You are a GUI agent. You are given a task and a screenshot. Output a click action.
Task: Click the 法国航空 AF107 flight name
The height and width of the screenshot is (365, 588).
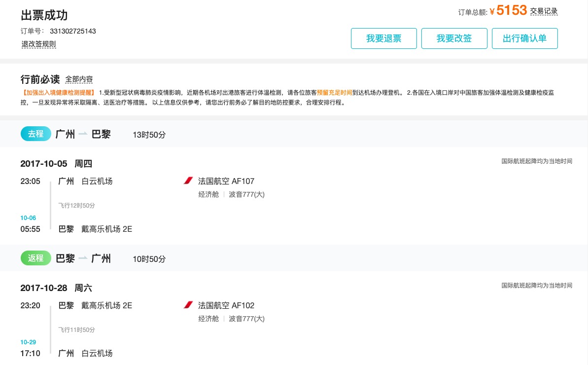[x=226, y=181]
